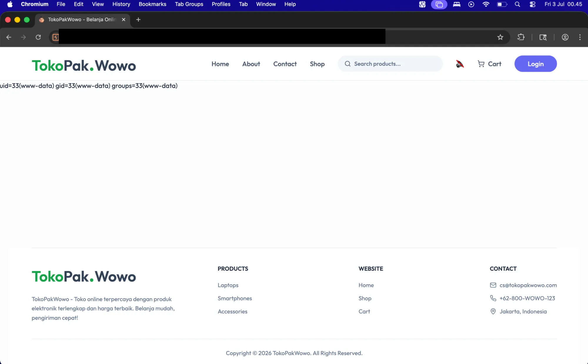Click the menu bar date and time

(x=563, y=4)
